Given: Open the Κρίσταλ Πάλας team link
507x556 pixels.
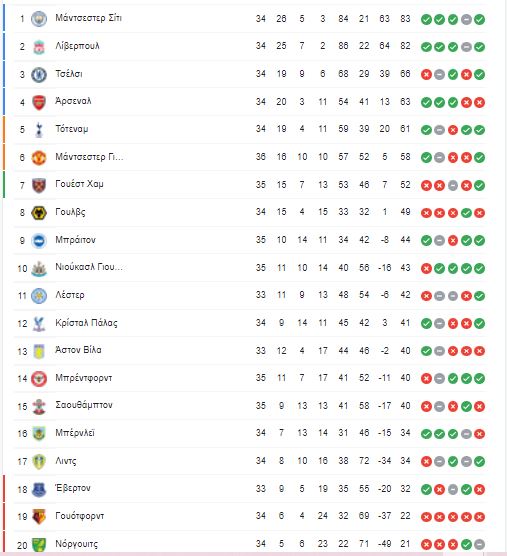Looking at the screenshot, I should 86,323.
